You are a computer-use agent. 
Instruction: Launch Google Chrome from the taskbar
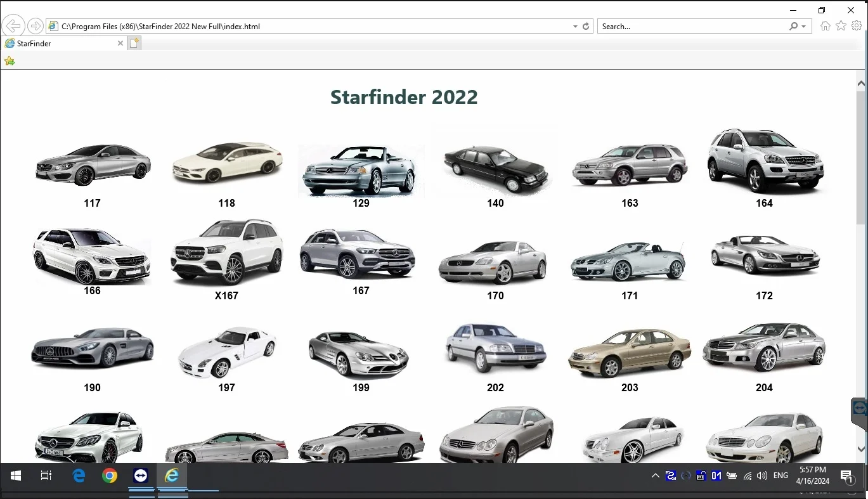tap(110, 476)
